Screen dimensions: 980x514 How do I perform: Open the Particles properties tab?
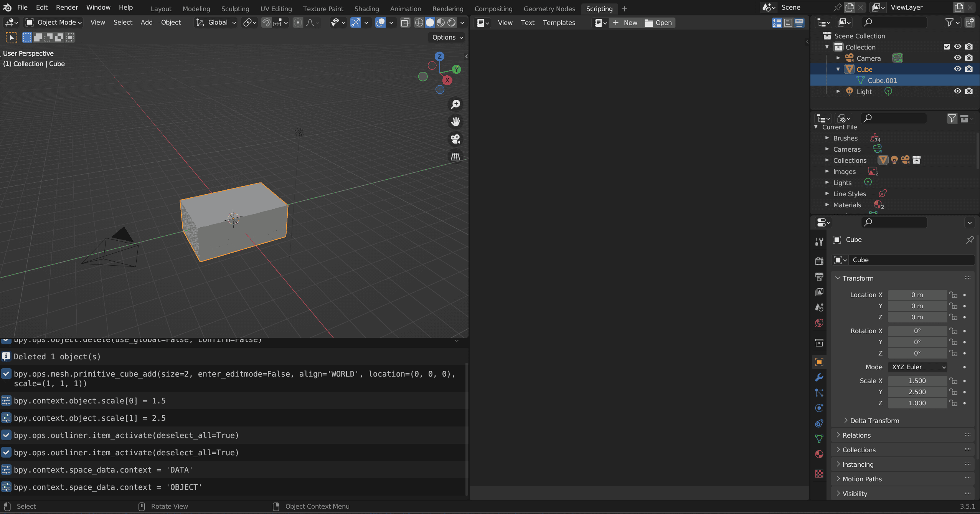(819, 393)
